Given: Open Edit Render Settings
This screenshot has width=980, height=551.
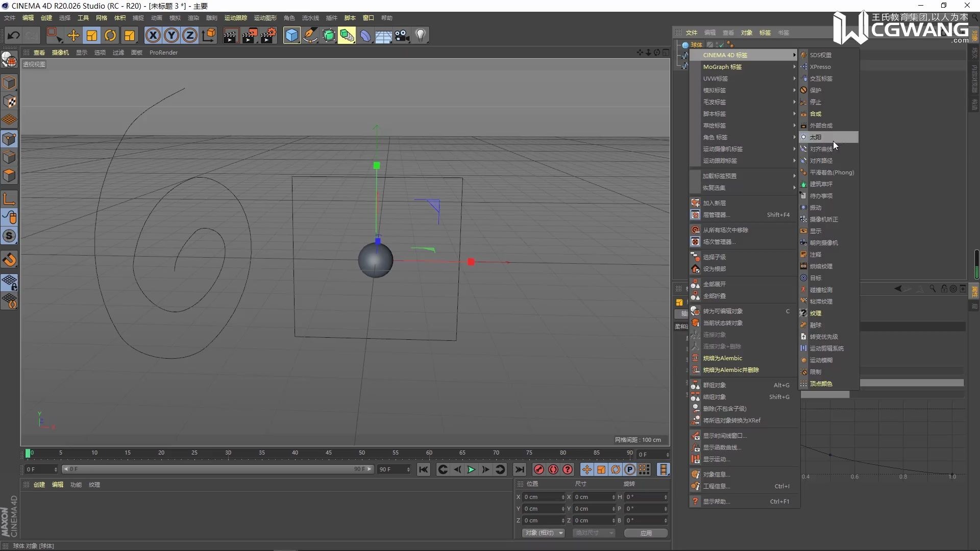Looking at the screenshot, I should click(x=269, y=35).
